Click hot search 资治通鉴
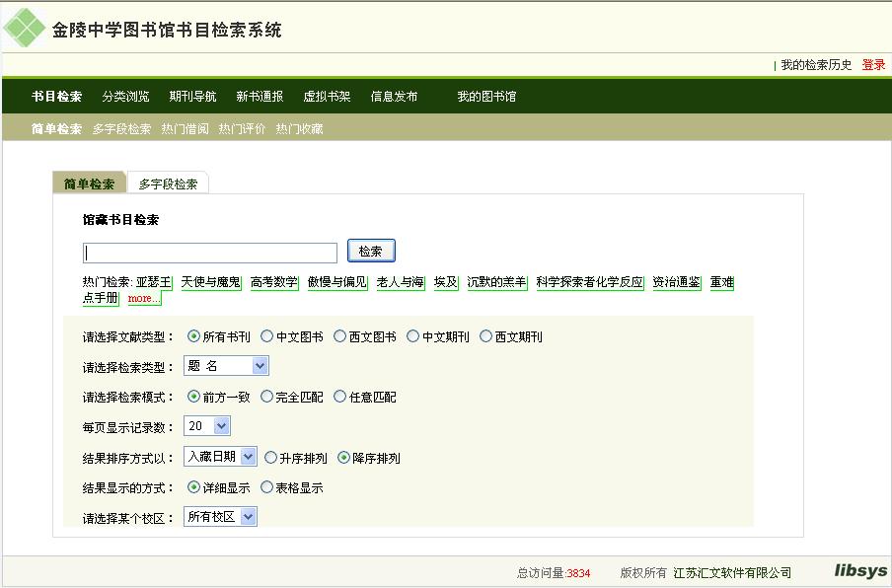892x588 pixels. click(x=677, y=282)
